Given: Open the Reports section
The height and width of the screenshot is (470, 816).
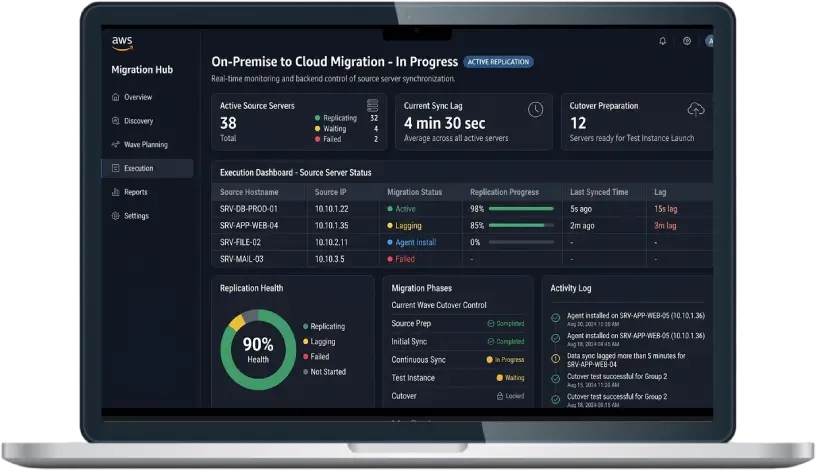Looking at the screenshot, I should (x=147, y=192).
